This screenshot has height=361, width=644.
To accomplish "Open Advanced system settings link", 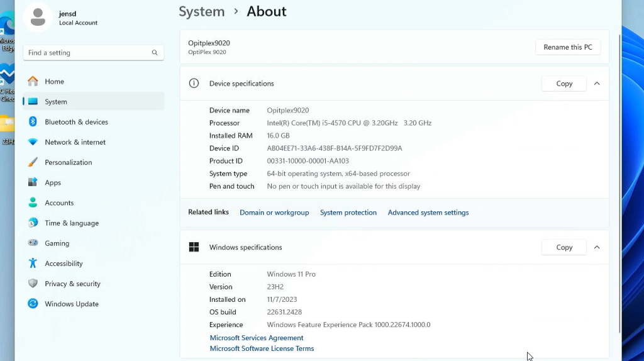I will click(x=428, y=213).
